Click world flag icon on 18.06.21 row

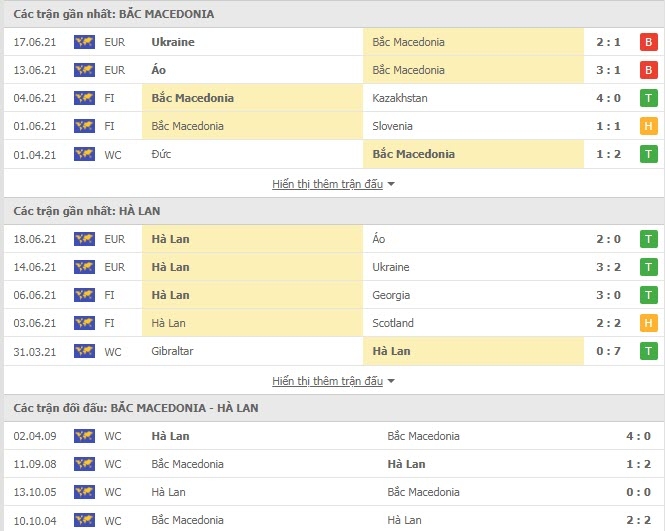coord(84,239)
